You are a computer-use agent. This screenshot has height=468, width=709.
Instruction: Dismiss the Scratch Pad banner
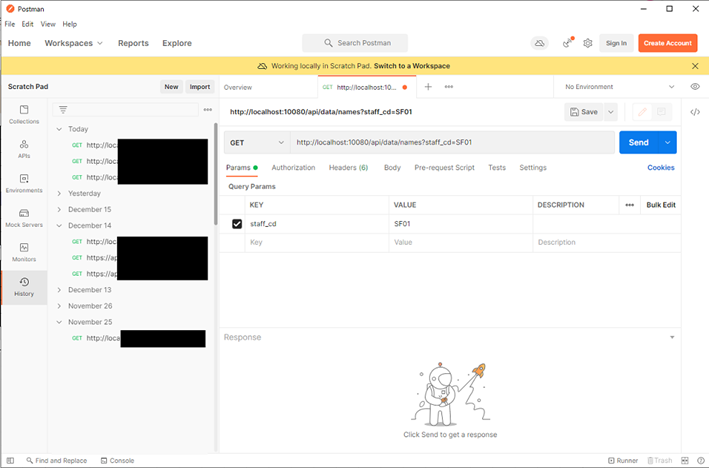point(695,66)
